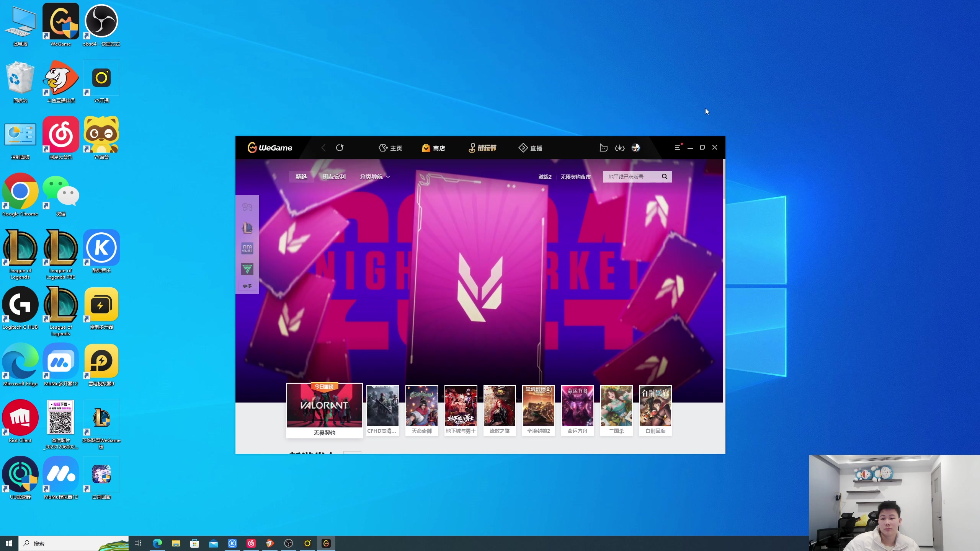Select the Google Chrome desktop icon
Image resolution: width=980 pixels, height=551 pixels.
coord(20,195)
